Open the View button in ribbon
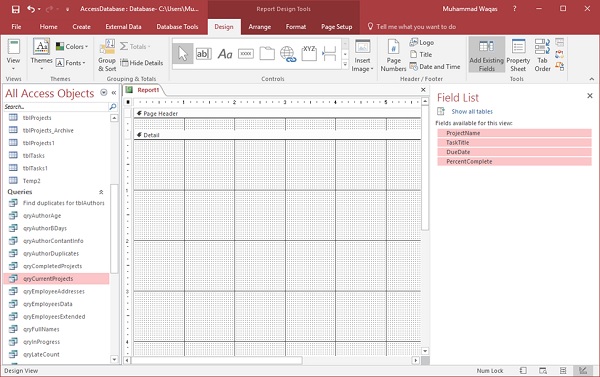 pyautogui.click(x=13, y=55)
